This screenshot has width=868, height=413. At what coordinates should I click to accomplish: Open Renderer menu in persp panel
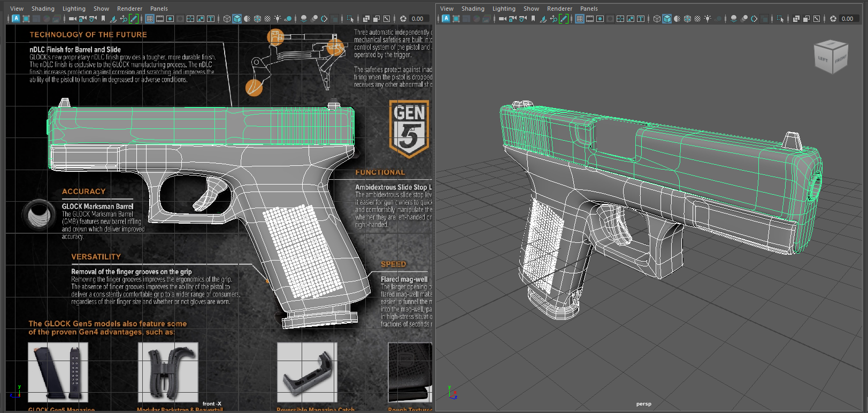[559, 9]
